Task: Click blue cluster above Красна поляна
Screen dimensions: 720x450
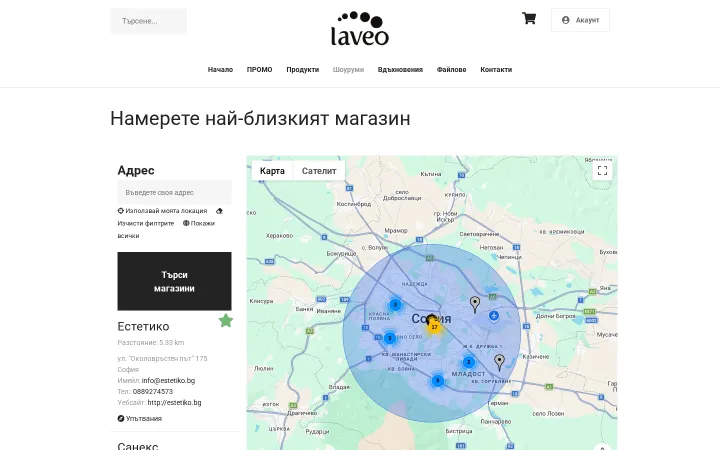Action: point(395,304)
